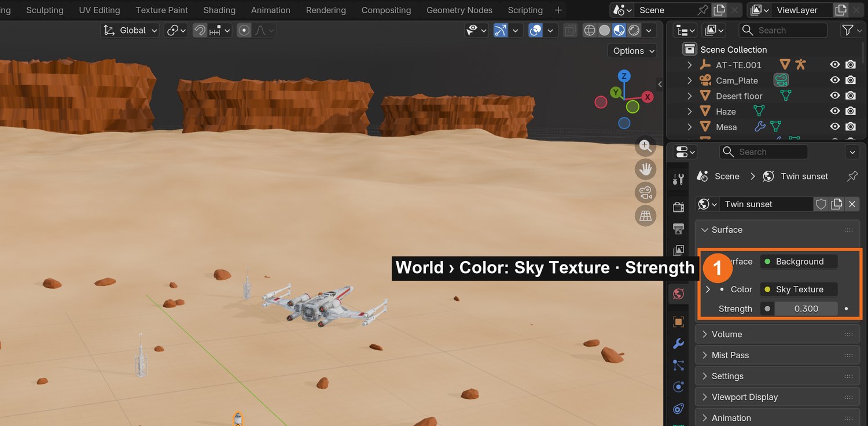Toggle the camera view icon in viewport
The height and width of the screenshot is (426, 868).
coord(645,192)
